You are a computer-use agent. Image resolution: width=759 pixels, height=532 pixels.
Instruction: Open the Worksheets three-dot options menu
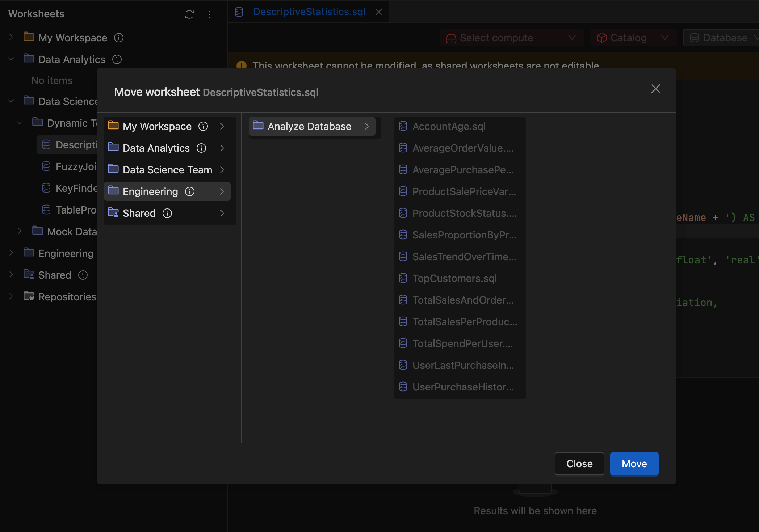tap(210, 14)
